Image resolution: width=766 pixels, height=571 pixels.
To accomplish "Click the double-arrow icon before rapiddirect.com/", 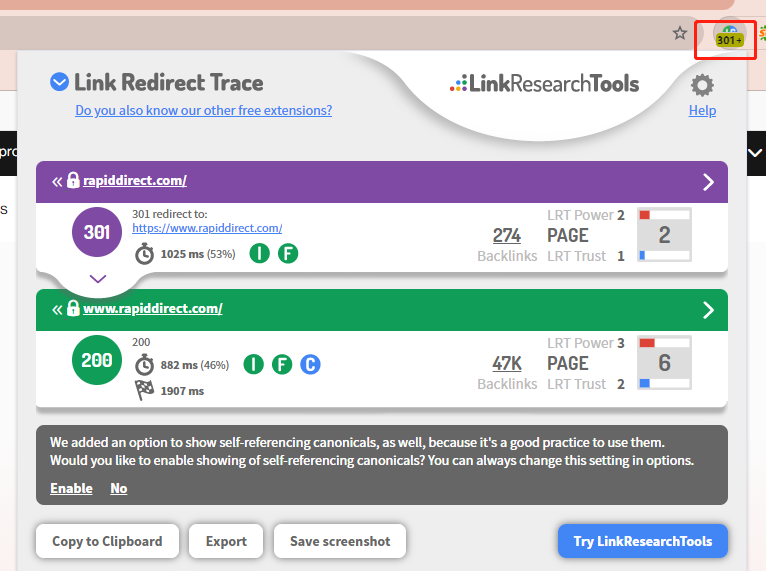I will [x=57, y=182].
